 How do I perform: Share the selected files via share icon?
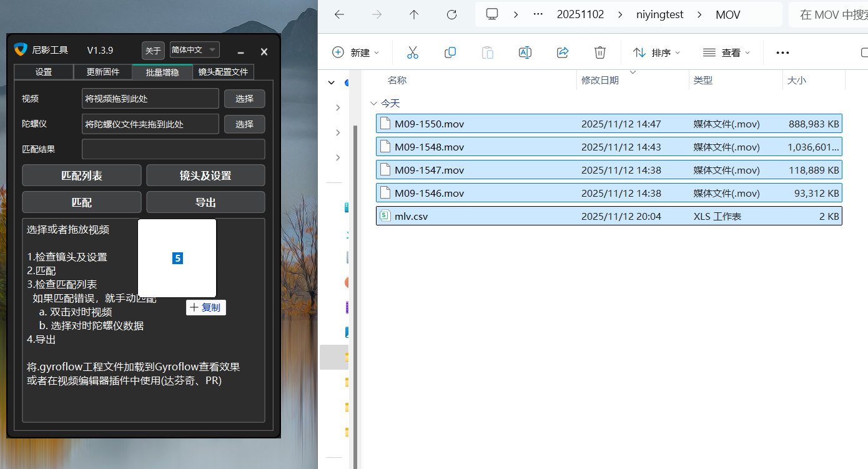pos(563,52)
